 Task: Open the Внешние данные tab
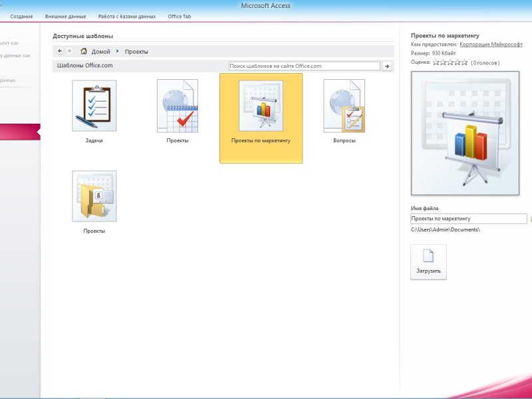tap(65, 16)
